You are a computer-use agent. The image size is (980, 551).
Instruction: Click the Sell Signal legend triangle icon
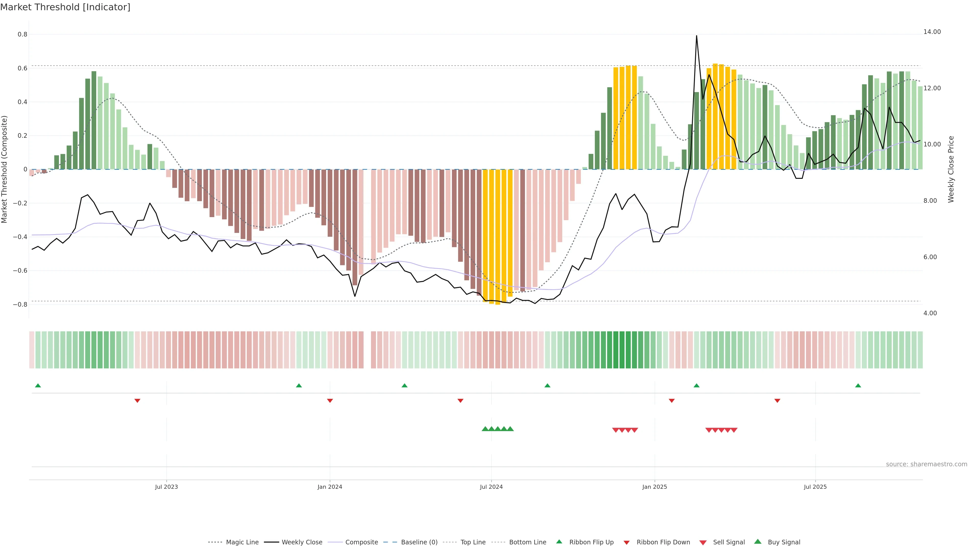point(703,543)
